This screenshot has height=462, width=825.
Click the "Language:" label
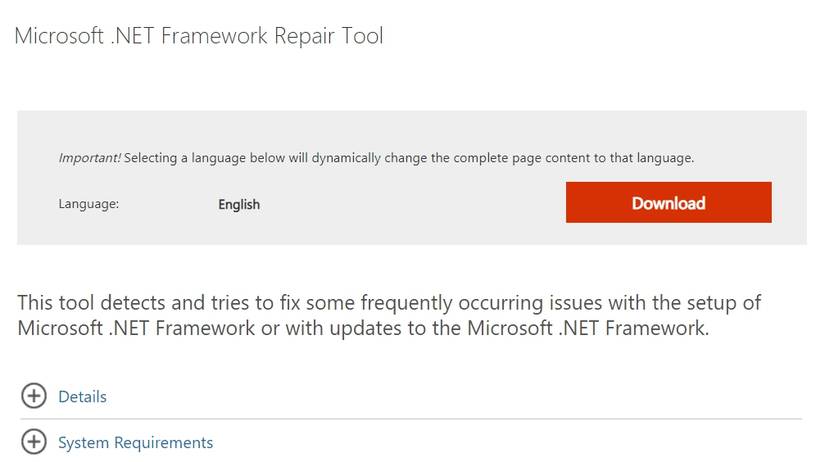[89, 204]
